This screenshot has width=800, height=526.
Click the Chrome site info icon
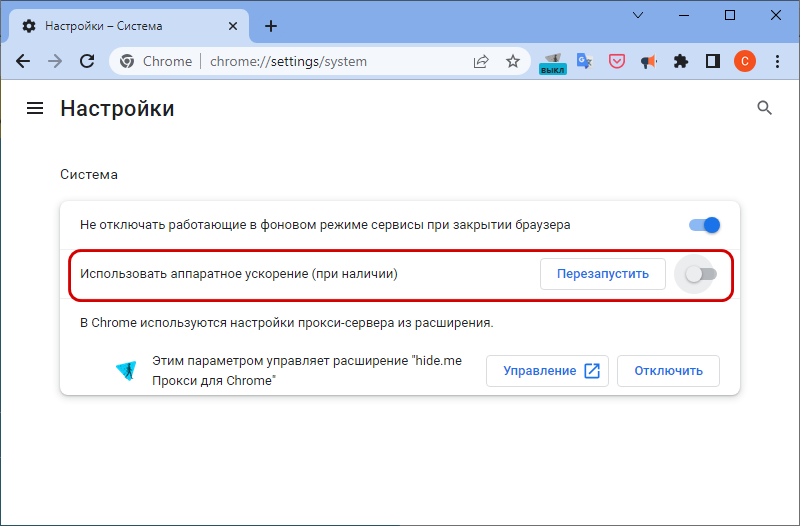[127, 61]
